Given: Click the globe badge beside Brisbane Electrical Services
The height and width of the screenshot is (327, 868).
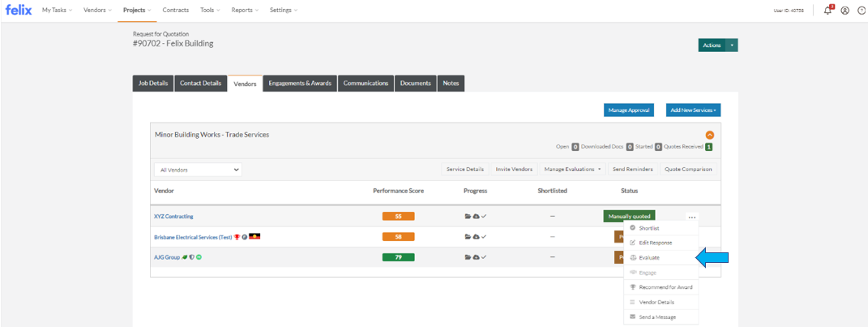Looking at the screenshot, I should 244,237.
